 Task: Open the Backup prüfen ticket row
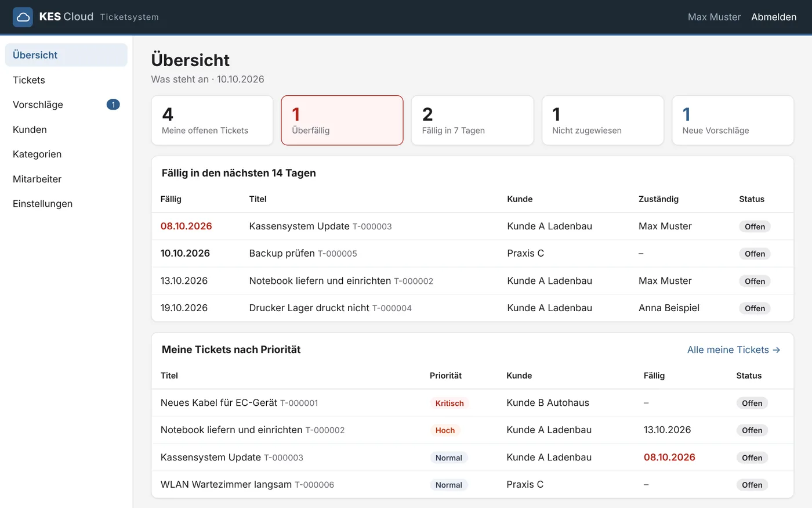472,254
